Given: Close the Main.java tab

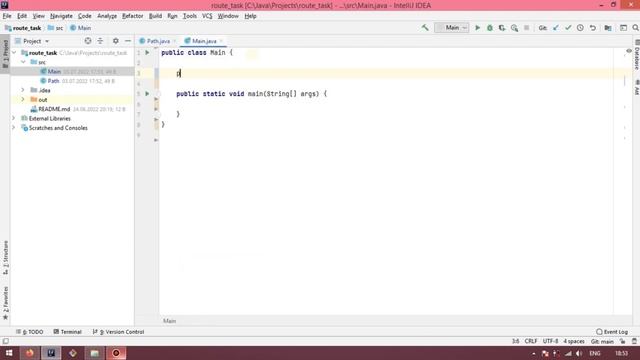Looking at the screenshot, I should pyautogui.click(x=221, y=41).
